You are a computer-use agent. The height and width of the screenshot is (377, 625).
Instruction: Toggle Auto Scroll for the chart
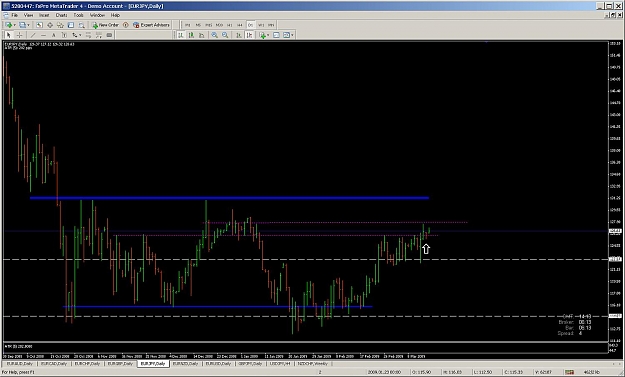click(x=239, y=35)
